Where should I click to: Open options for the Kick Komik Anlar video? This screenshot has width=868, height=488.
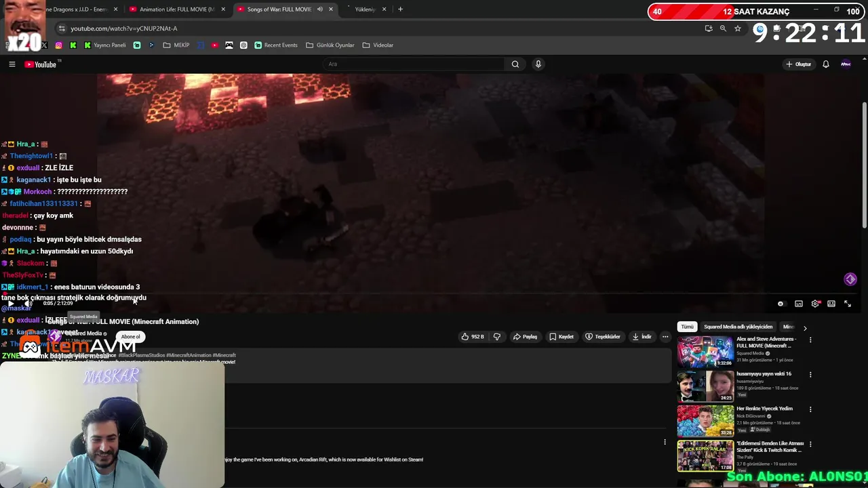coord(810,444)
